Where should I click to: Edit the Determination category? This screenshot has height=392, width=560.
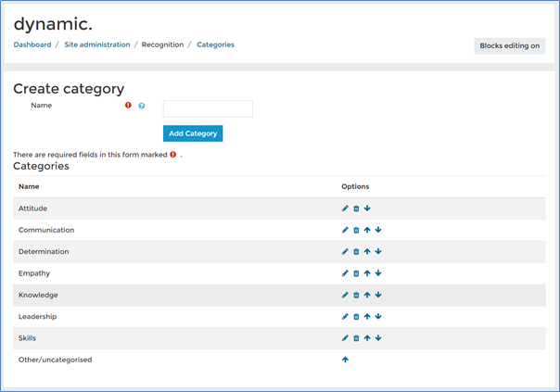click(345, 252)
